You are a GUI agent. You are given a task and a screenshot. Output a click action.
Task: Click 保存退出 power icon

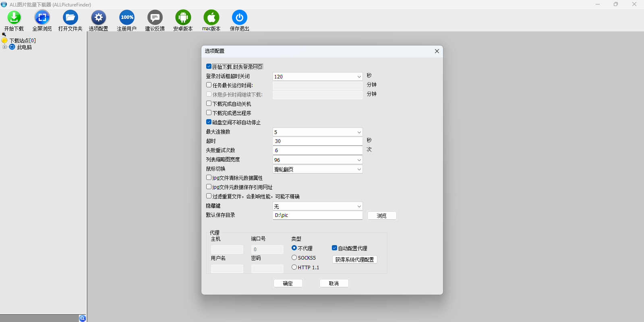pos(240,17)
